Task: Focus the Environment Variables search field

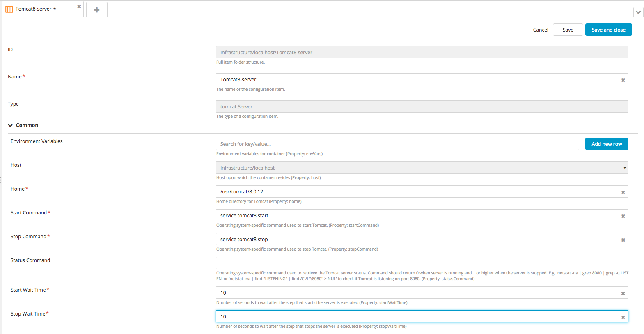Action: pos(397,144)
